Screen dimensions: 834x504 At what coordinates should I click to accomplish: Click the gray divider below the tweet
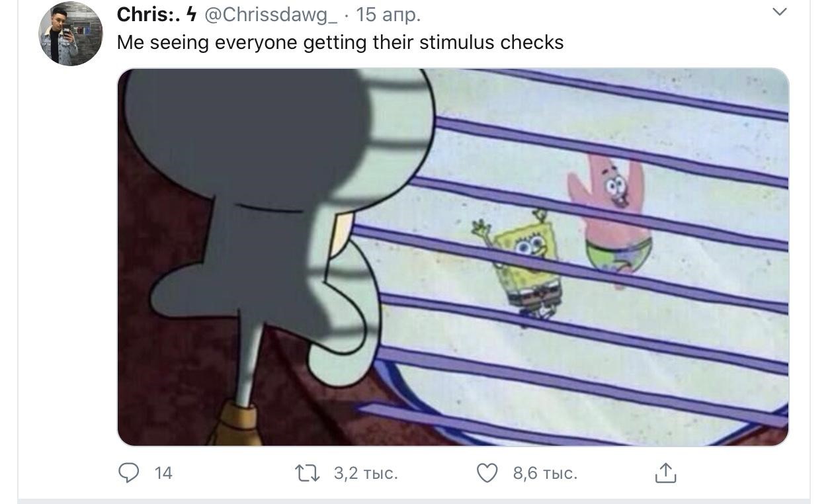[x=414, y=501]
